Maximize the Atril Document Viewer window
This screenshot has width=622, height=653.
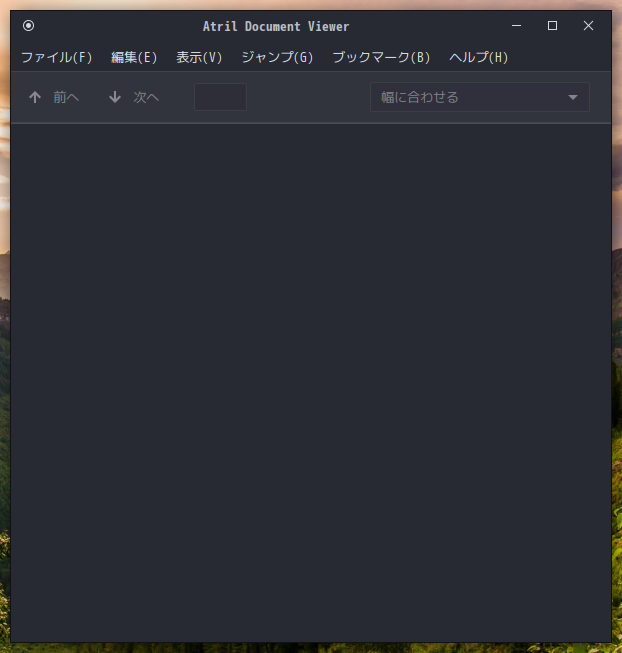click(552, 26)
